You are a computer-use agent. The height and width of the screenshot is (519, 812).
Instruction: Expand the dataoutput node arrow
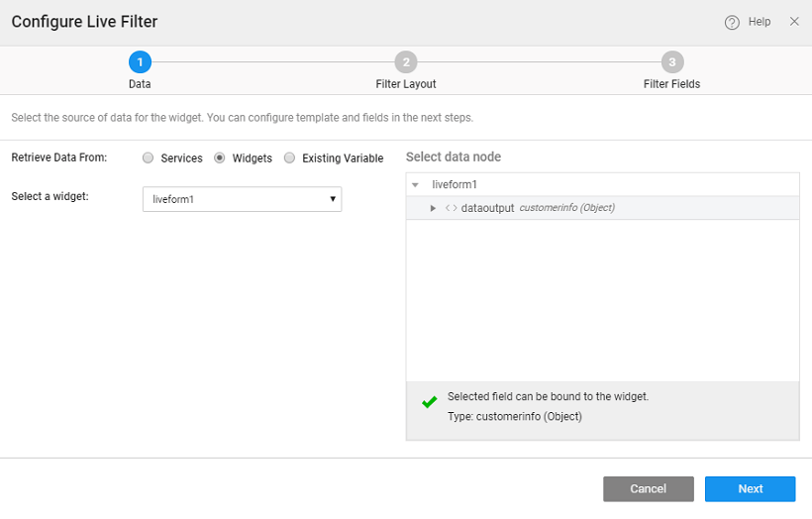click(x=433, y=208)
